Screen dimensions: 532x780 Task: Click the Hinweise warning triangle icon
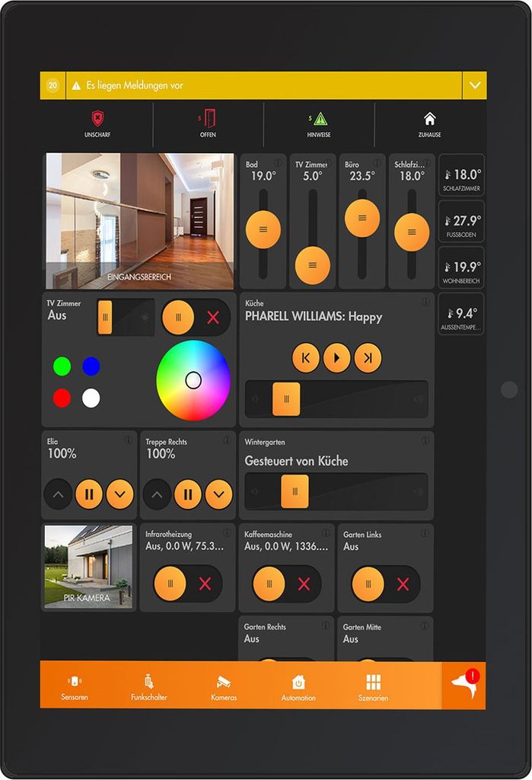point(319,119)
